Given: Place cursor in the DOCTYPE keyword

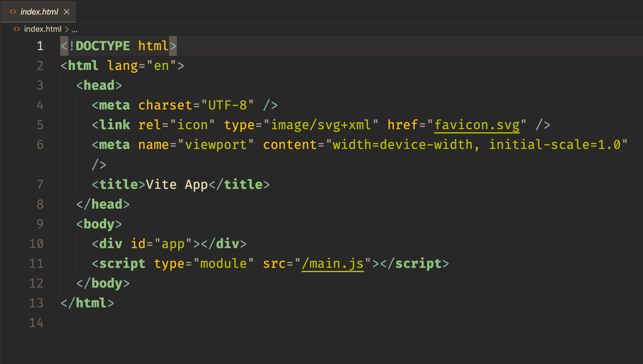Looking at the screenshot, I should [103, 46].
